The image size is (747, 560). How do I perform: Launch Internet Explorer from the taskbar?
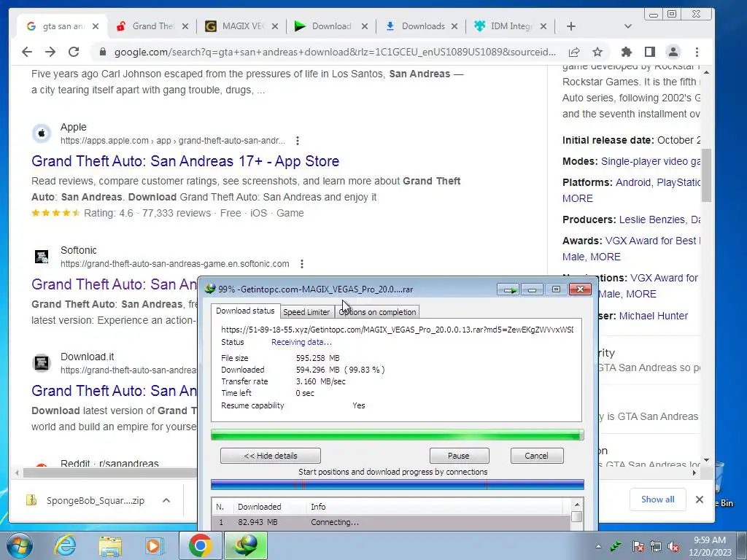click(65, 545)
